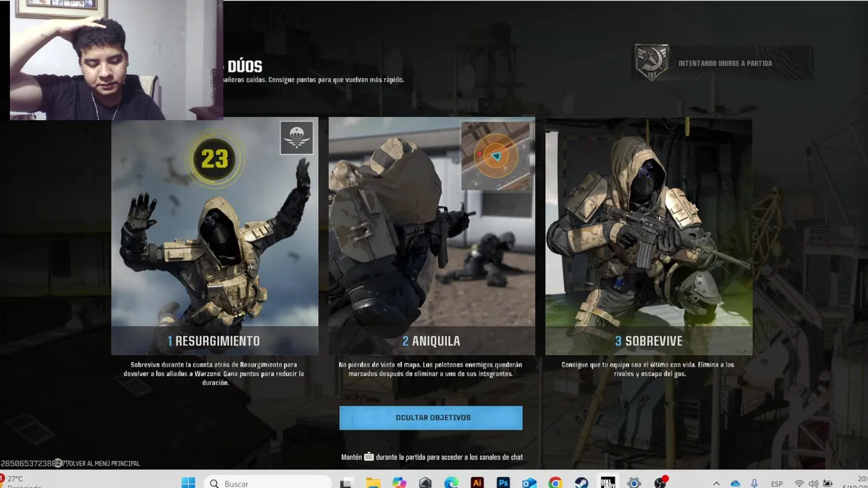
Task: Open Task View from the taskbar
Action: tap(347, 483)
